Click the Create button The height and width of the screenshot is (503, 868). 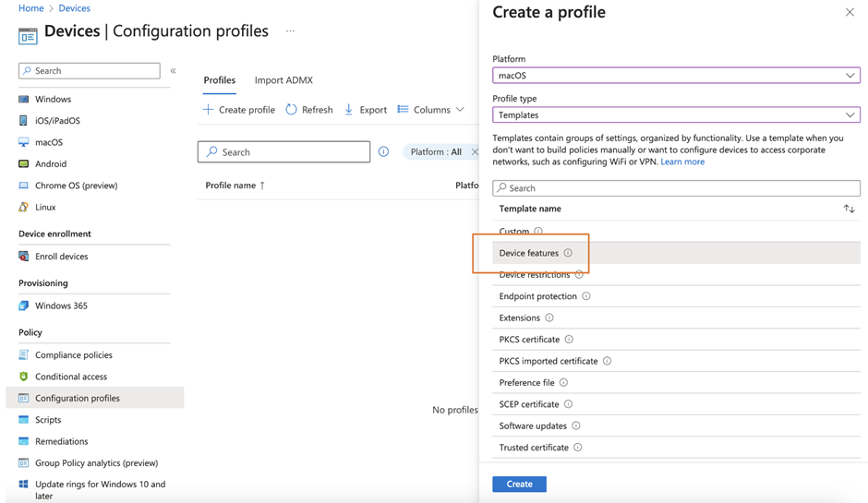click(519, 484)
